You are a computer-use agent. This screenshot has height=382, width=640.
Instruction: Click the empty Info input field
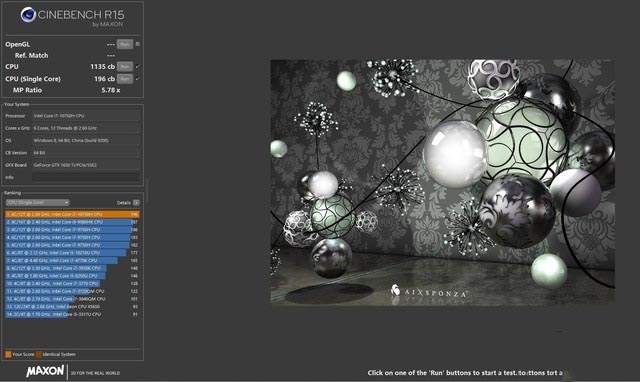pyautogui.click(x=86, y=177)
